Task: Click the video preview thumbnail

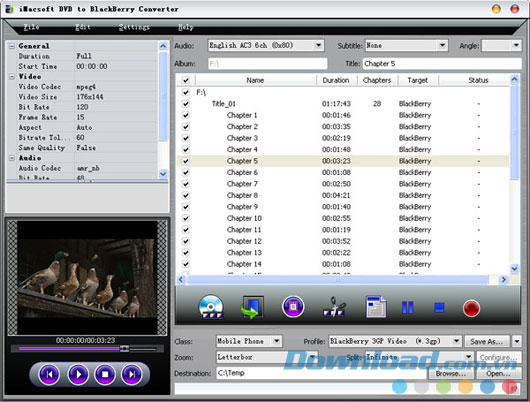Action: (x=87, y=278)
